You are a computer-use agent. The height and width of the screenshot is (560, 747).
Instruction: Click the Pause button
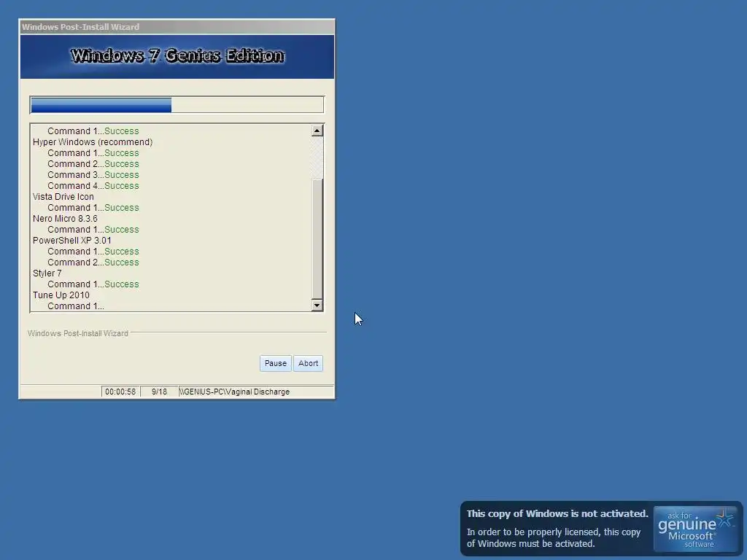275,363
